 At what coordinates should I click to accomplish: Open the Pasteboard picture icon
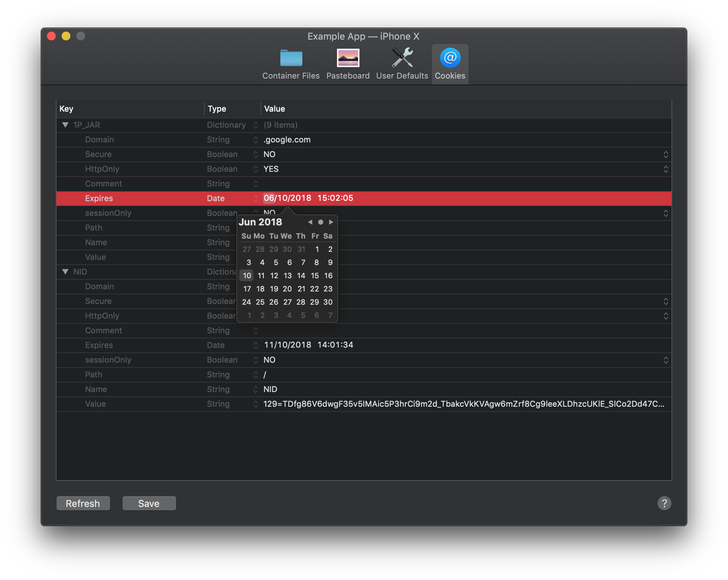pos(348,58)
